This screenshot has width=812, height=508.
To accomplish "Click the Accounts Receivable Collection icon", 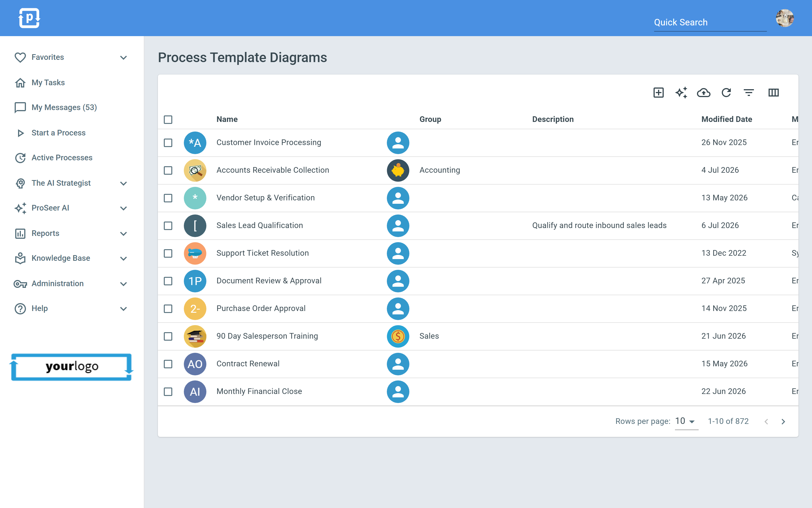I will point(195,170).
